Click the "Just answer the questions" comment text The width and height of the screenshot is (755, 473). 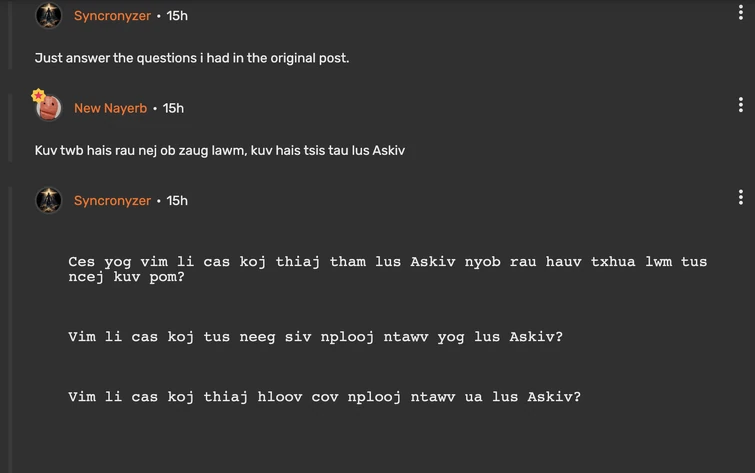click(x=192, y=58)
